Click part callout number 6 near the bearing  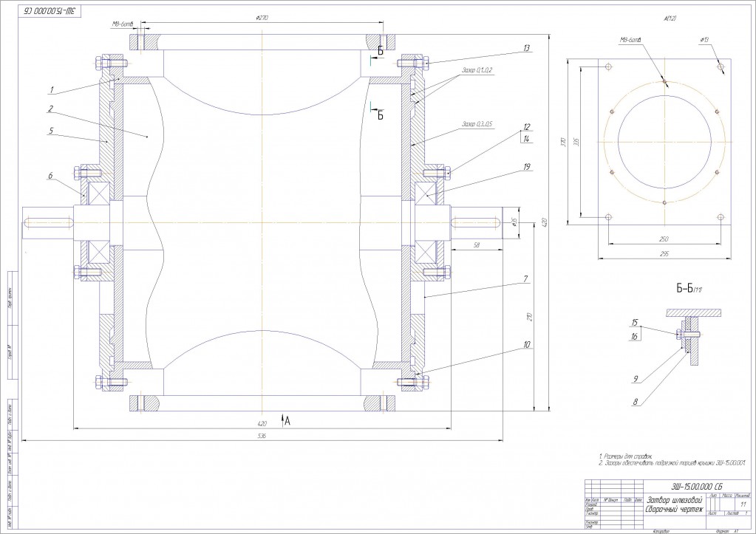click(52, 176)
